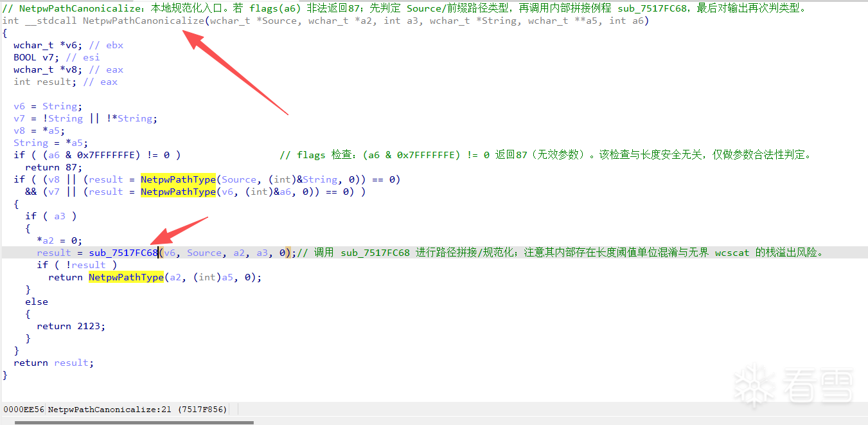Viewport: 868px width, 425px height.
Task: Click NetpwPathType call with Source argument
Action: pos(179,179)
